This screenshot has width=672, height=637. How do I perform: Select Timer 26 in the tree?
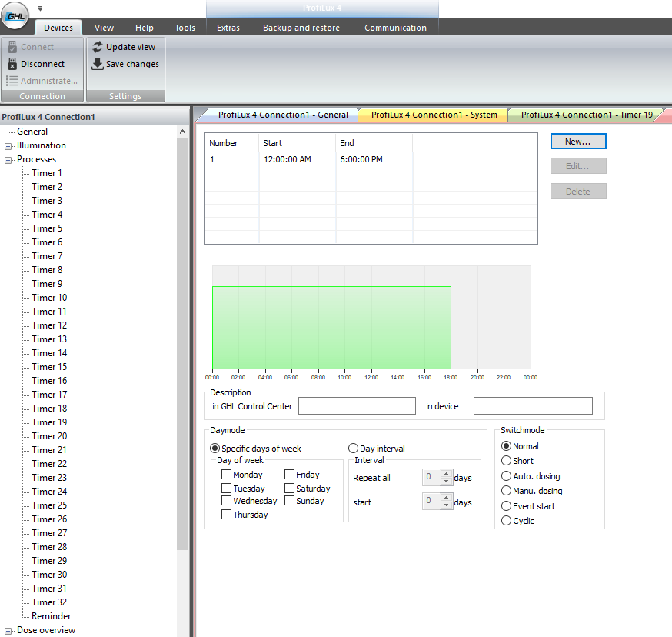[x=49, y=519]
